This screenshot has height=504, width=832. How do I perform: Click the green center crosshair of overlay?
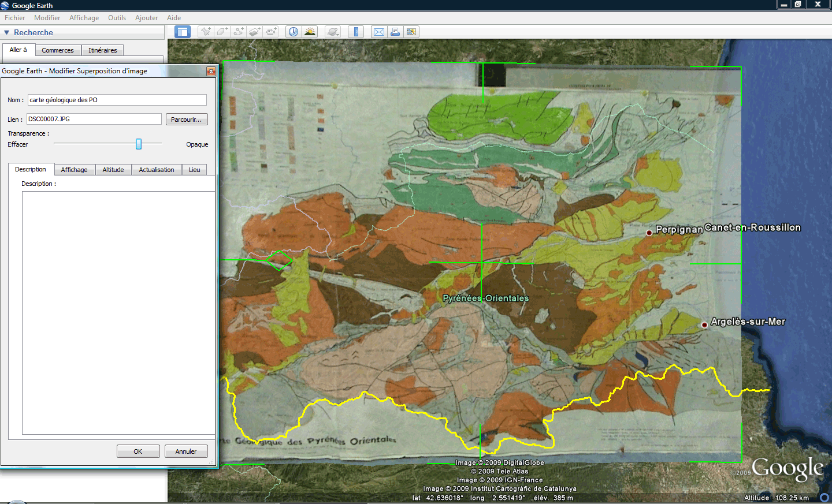[x=482, y=263]
